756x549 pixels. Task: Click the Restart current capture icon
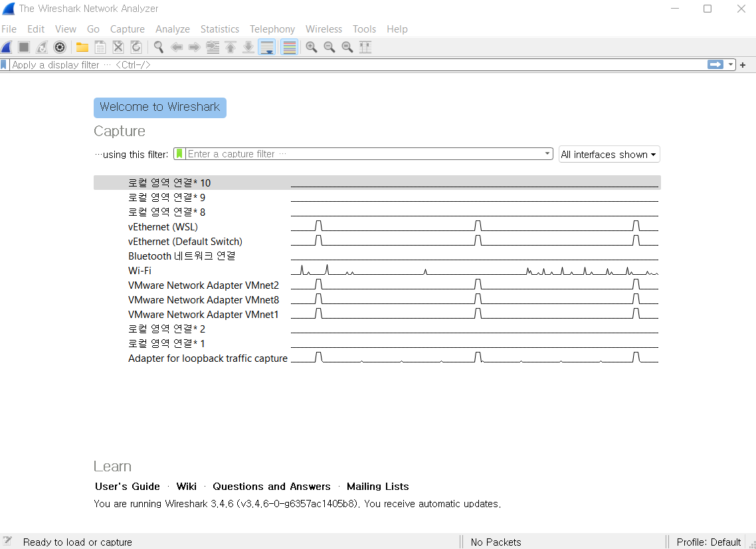pos(42,47)
